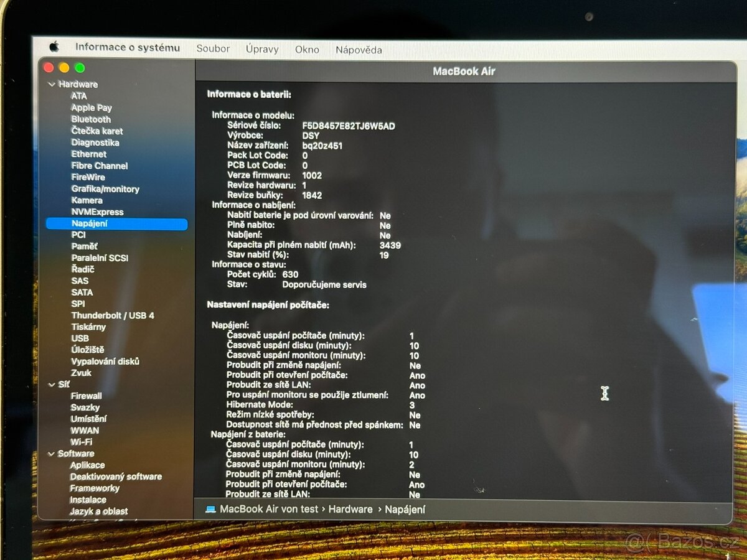Screen dimensions: 747x560
Task: Click the green zoom window button
Action: coord(80,68)
